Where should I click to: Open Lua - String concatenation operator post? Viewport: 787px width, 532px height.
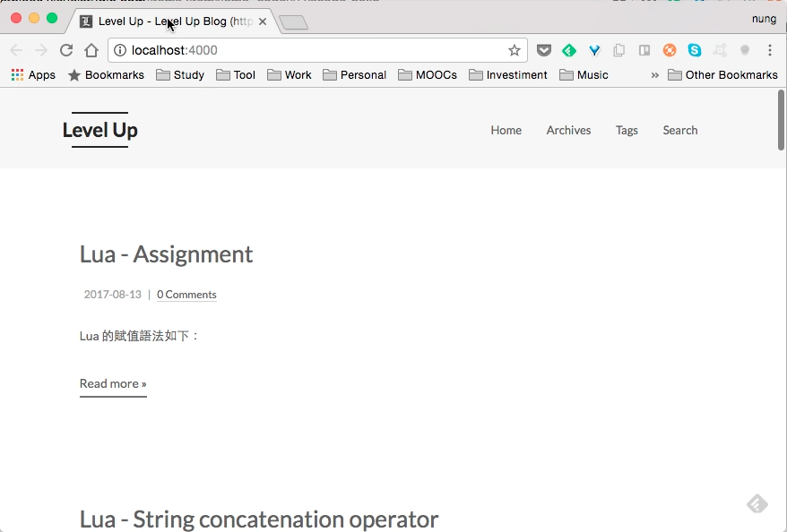pos(259,519)
